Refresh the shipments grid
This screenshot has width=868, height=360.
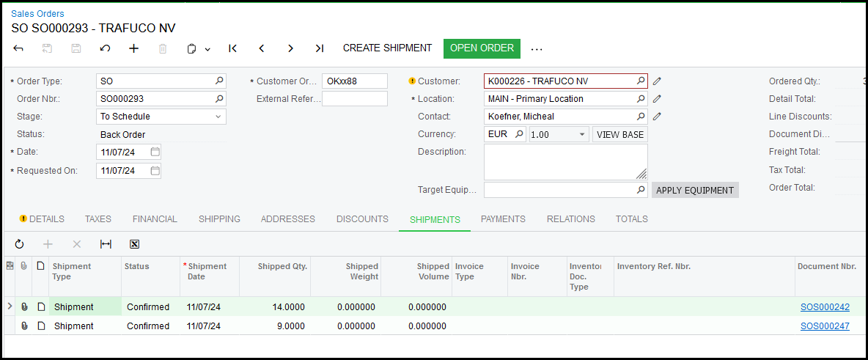pyautogui.click(x=19, y=244)
